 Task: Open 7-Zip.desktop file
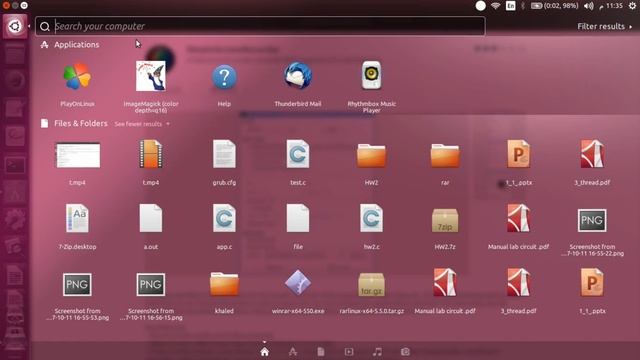tap(77, 218)
